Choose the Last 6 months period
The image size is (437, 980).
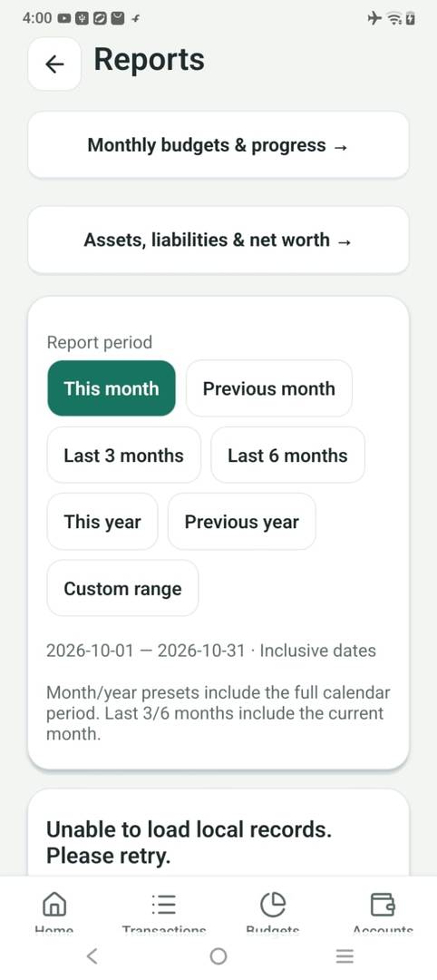pos(287,455)
